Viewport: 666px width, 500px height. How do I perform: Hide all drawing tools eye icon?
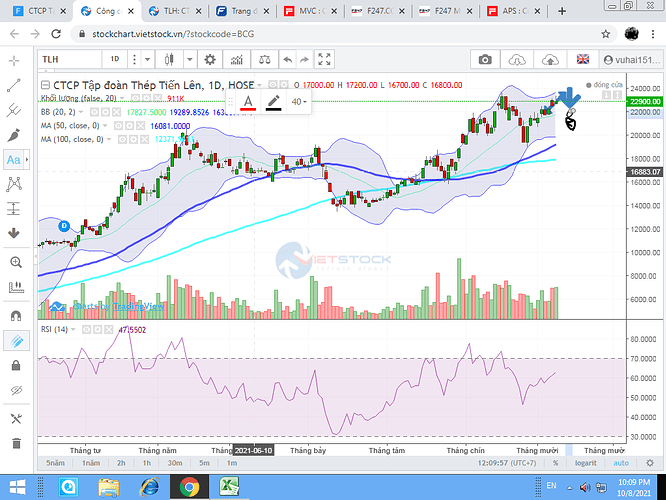[16, 390]
